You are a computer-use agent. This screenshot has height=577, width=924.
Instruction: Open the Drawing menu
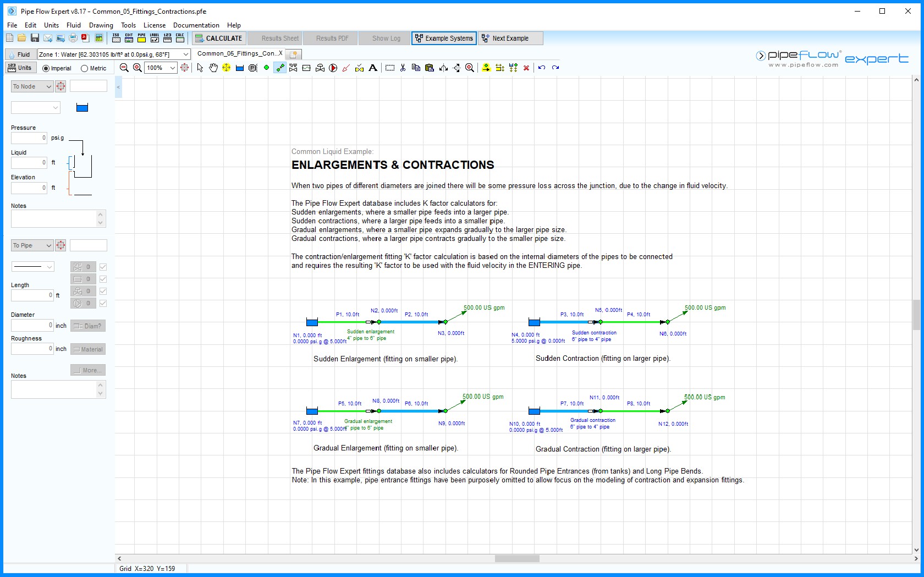(101, 25)
